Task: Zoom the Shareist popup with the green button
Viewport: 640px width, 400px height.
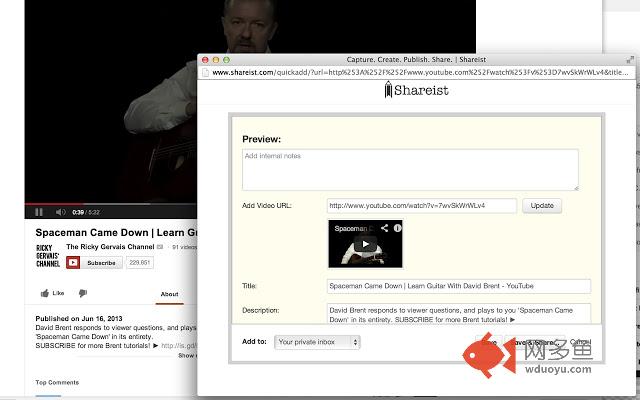Action: [226, 60]
